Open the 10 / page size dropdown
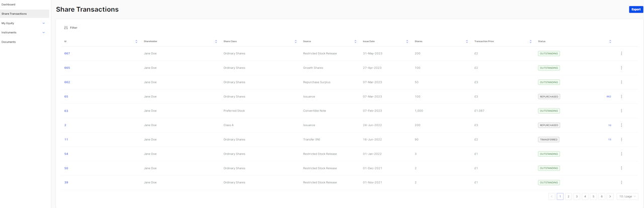Viewport: 644px width, 208px height. [627, 196]
